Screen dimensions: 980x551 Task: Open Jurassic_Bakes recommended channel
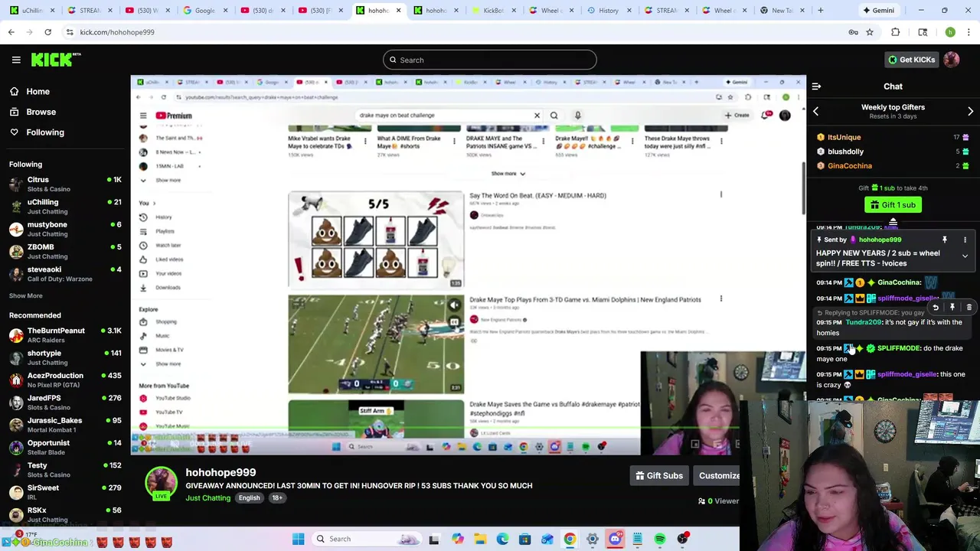(x=65, y=425)
